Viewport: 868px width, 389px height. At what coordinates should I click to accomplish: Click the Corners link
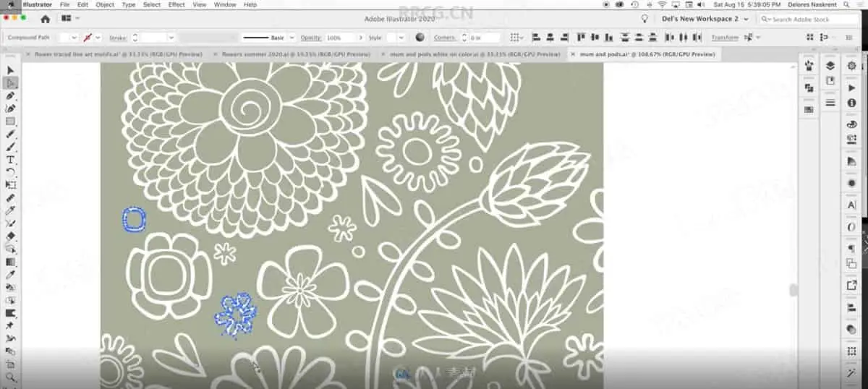pyautogui.click(x=445, y=37)
